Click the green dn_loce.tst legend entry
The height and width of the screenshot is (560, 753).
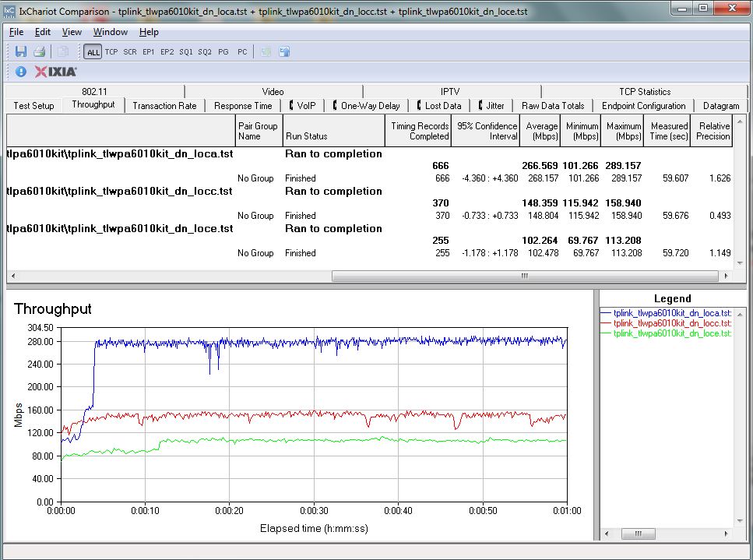pyautogui.click(x=666, y=333)
